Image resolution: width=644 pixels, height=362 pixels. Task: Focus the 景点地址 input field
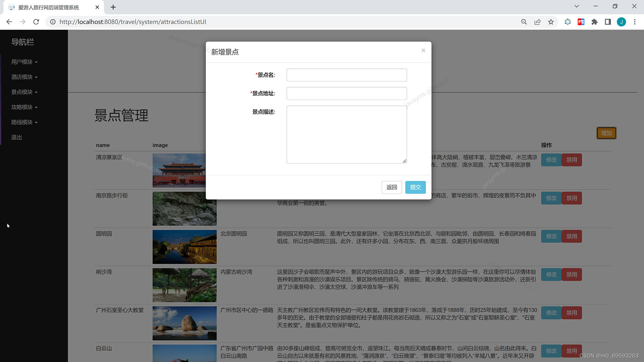[x=346, y=94]
